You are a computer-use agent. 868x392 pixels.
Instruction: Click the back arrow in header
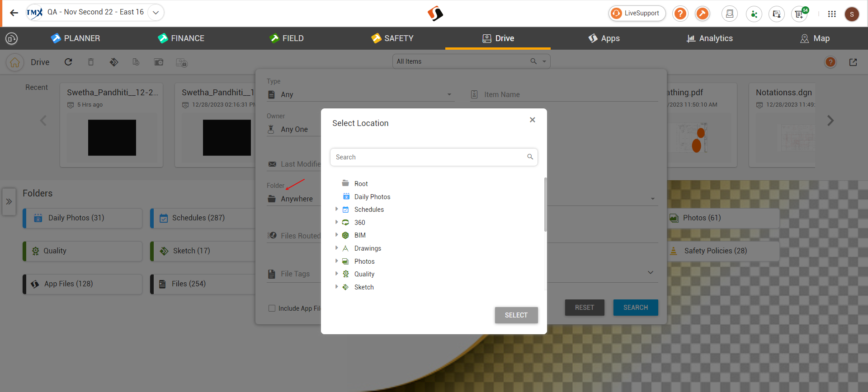pos(14,13)
